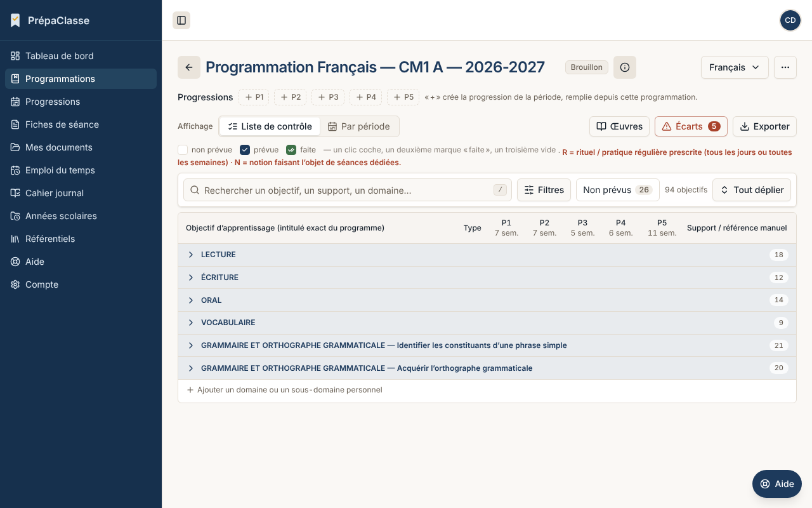
Task: Click the objective search field
Action: (x=348, y=190)
